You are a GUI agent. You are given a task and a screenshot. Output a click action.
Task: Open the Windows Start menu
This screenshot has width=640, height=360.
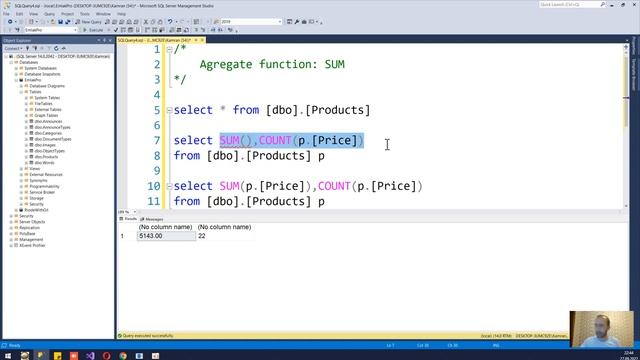tap(8, 356)
